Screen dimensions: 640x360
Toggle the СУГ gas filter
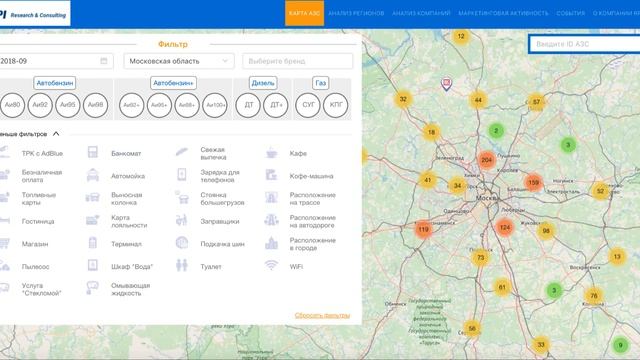[308, 105]
